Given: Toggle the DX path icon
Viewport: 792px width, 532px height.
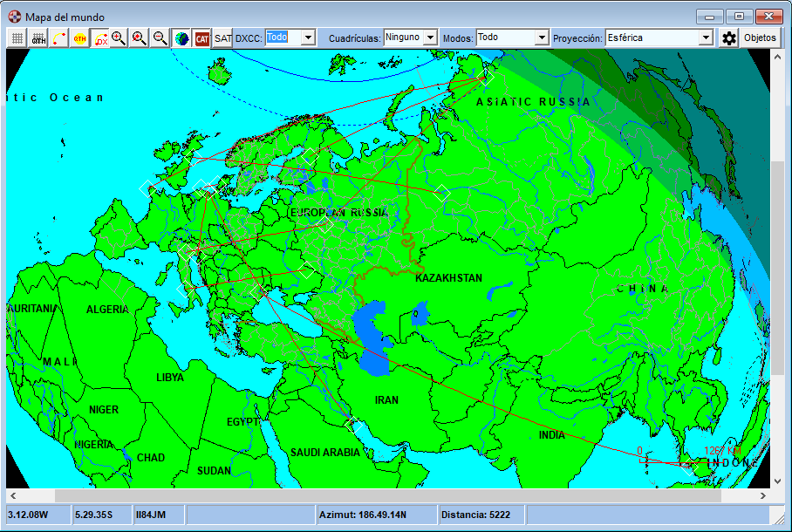Looking at the screenshot, I should coord(99,38).
